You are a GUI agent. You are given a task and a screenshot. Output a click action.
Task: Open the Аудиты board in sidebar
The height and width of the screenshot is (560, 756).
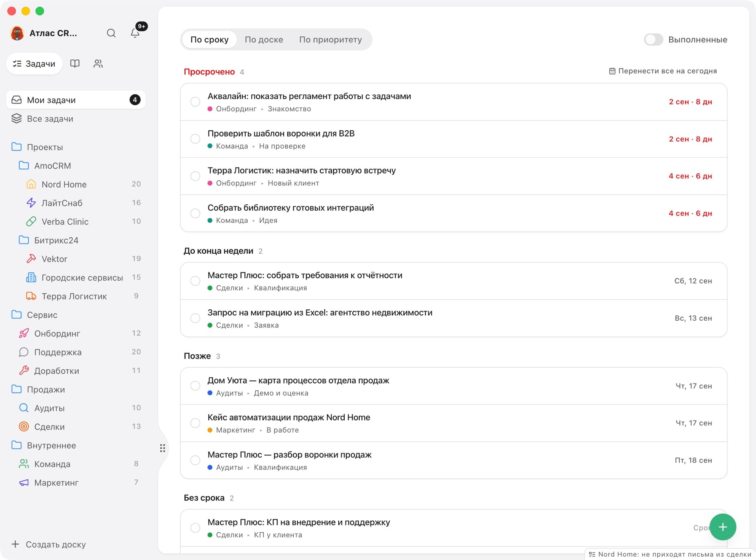tap(76, 408)
